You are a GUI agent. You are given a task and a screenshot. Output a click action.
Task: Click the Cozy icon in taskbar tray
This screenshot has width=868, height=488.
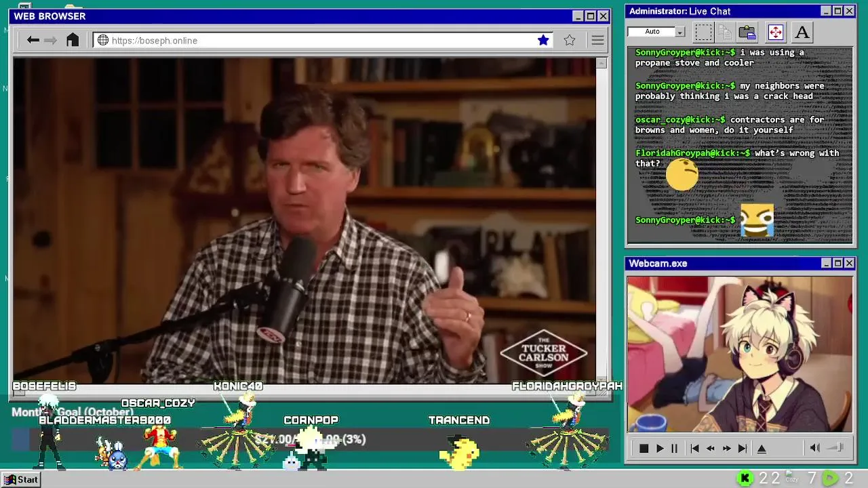(791, 478)
